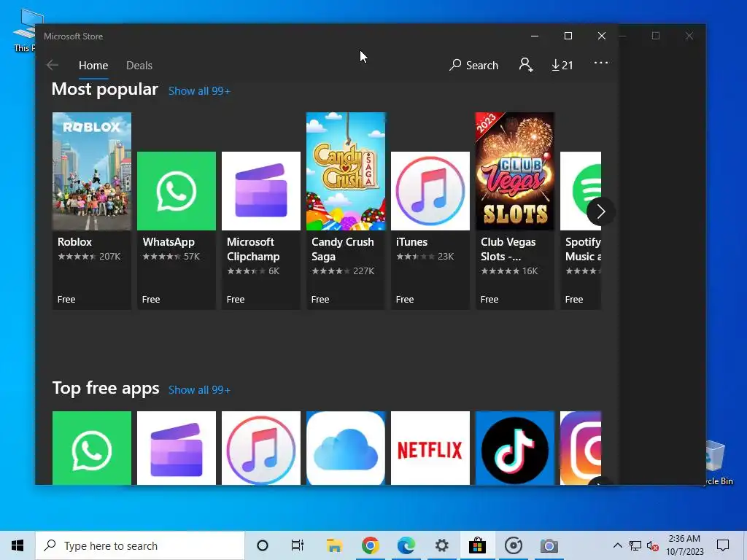747x560 pixels.
Task: Select the This PC desktop icon
Action: coord(24,30)
